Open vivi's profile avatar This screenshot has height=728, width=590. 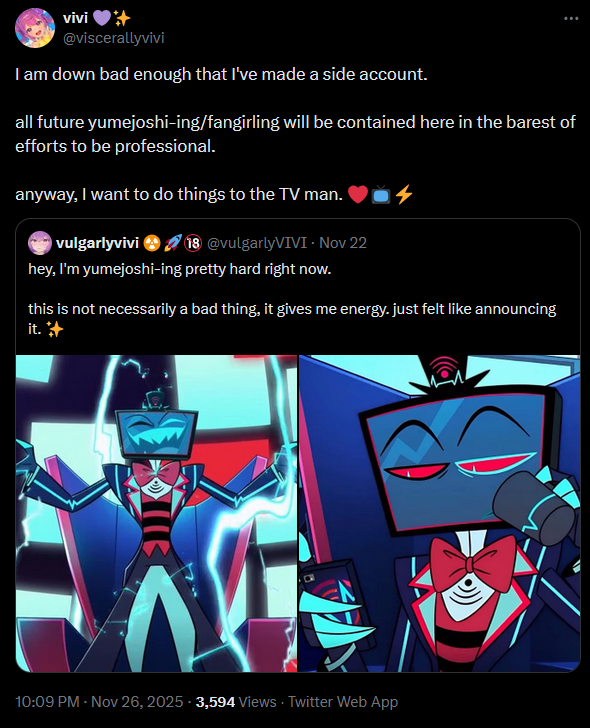coord(35,28)
